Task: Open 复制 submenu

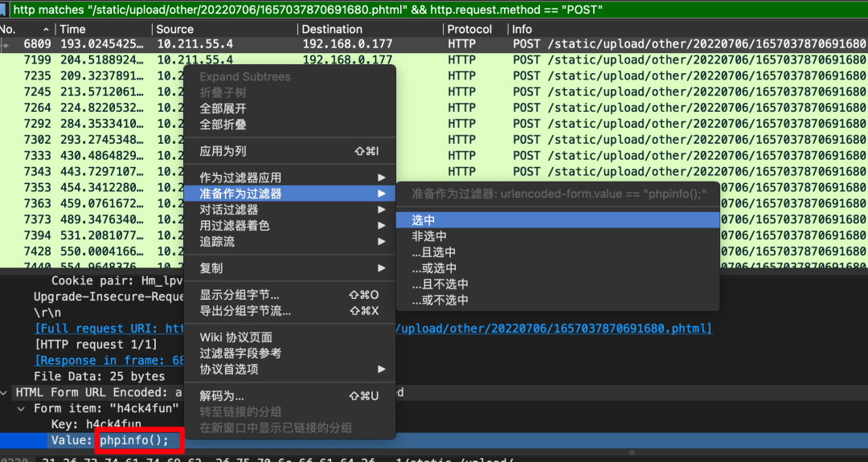Action: click(290, 268)
